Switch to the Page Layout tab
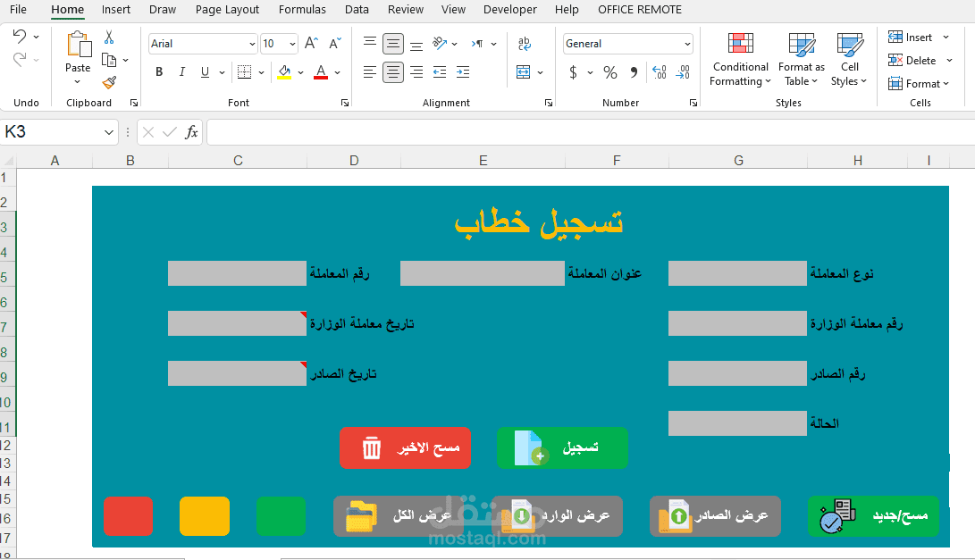975x560 pixels. pos(227,9)
